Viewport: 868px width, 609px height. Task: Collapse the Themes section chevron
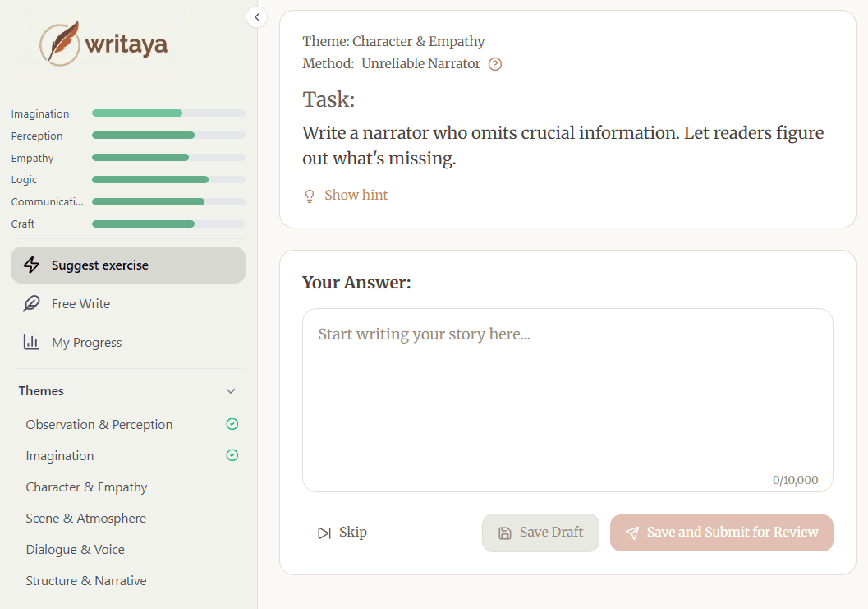[x=231, y=390]
